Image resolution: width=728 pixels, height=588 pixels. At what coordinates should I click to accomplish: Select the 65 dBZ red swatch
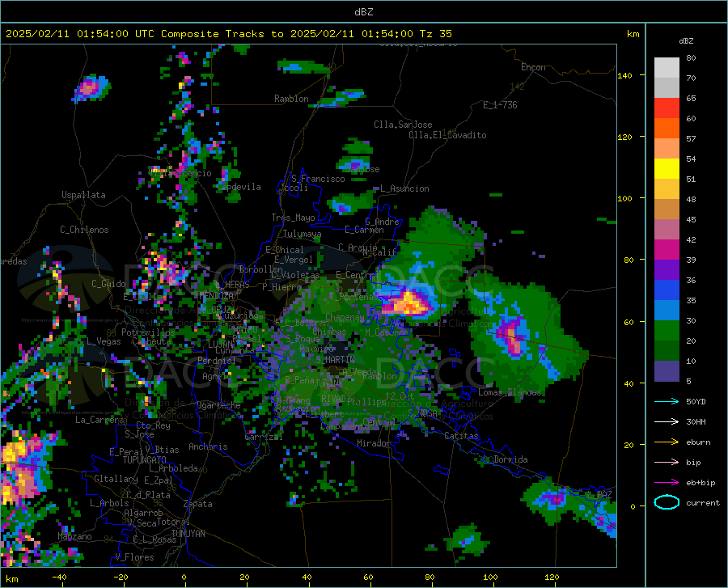pyautogui.click(x=667, y=108)
